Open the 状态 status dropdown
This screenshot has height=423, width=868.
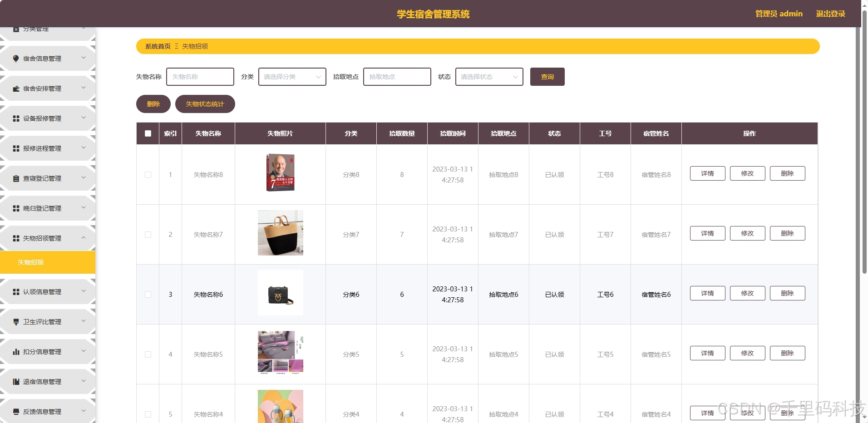[489, 77]
